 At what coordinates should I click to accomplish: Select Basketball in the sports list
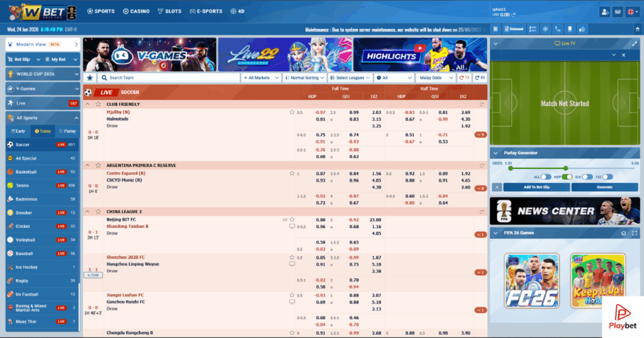pyautogui.click(x=42, y=172)
